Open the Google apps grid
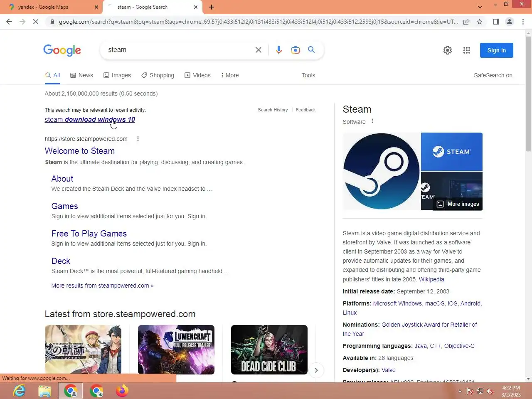Screen dimensions: 532x399 coord(467,50)
